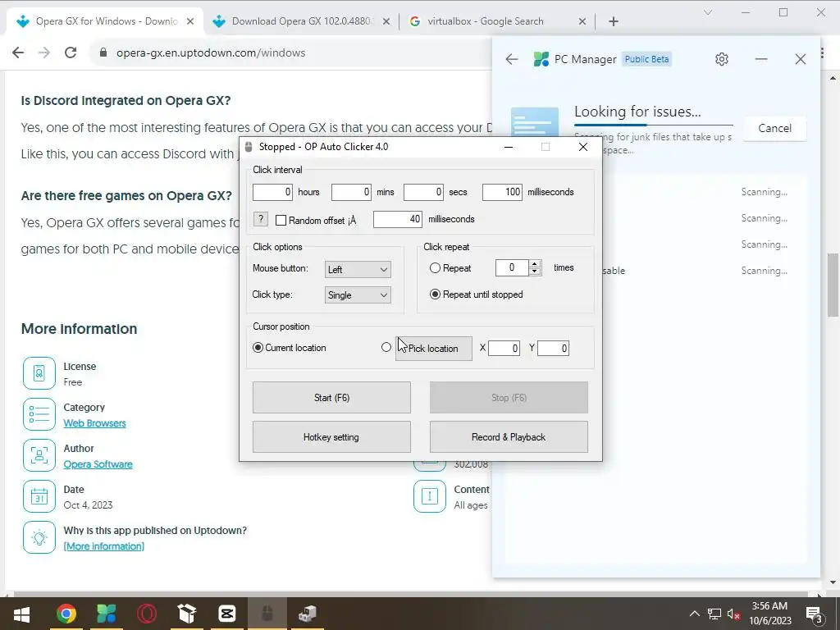Cancel the PC Manager scan

pos(774,128)
